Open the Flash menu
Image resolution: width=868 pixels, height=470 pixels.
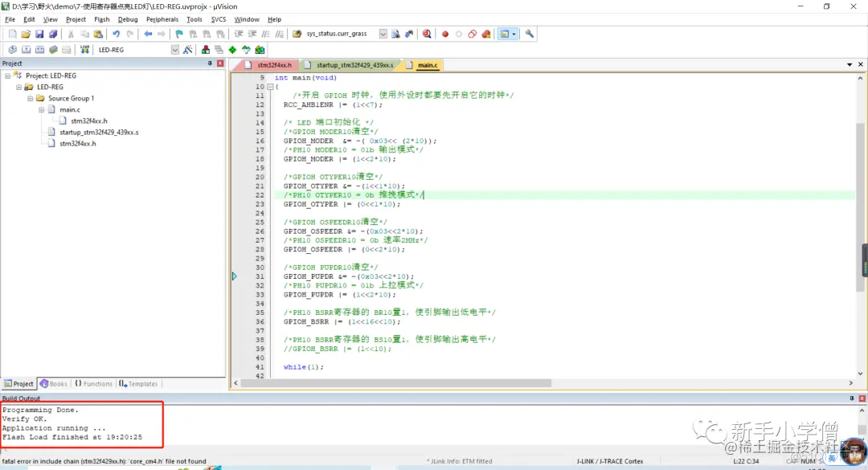coord(102,19)
